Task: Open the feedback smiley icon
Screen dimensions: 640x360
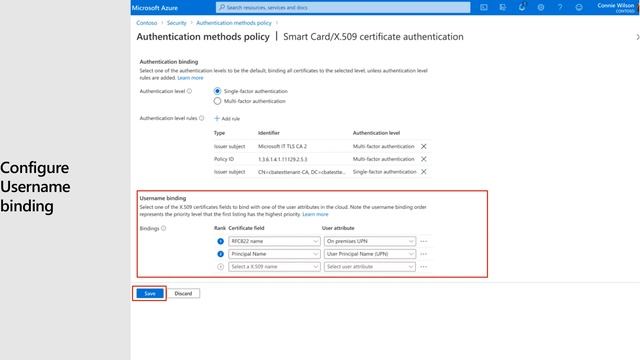Action: 579,7
